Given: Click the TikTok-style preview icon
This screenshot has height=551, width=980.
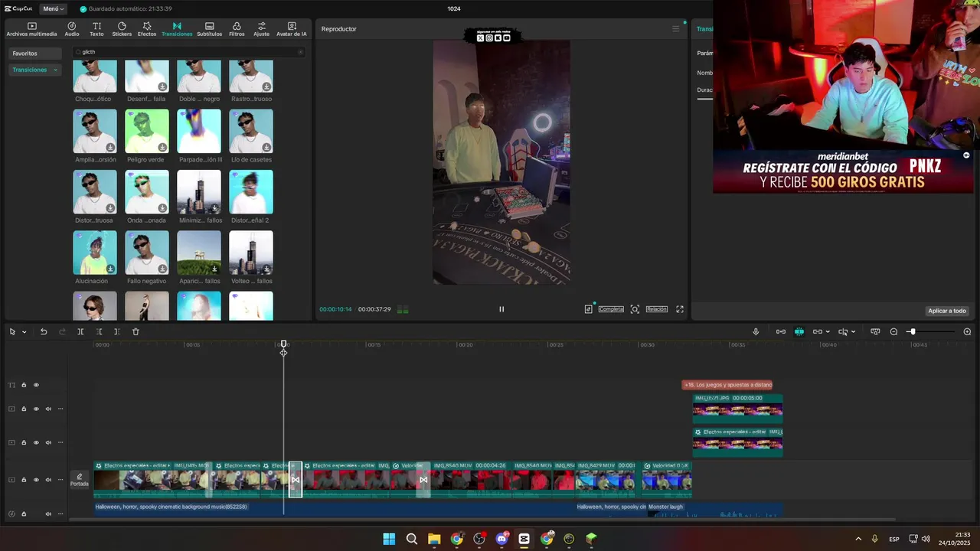Looking at the screenshot, I should (x=588, y=309).
